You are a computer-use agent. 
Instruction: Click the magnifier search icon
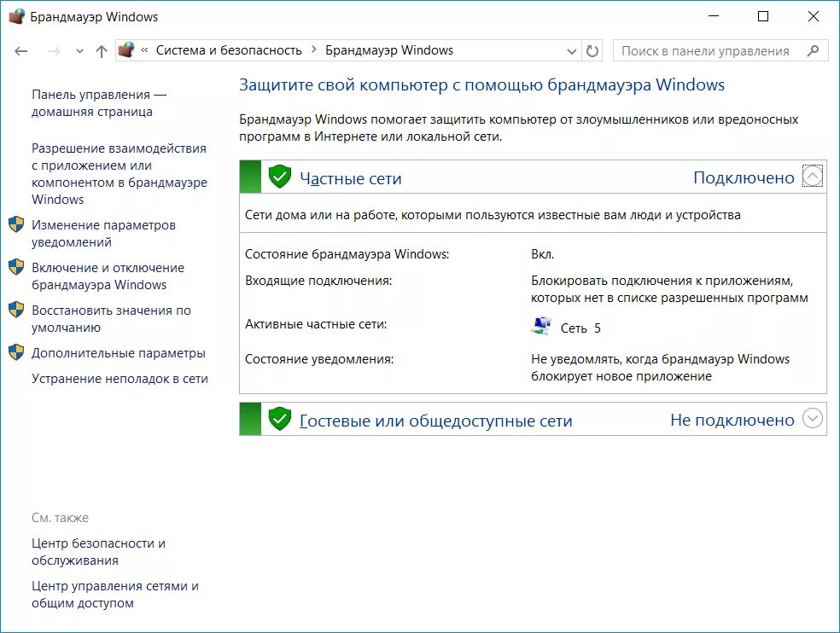[x=814, y=51]
